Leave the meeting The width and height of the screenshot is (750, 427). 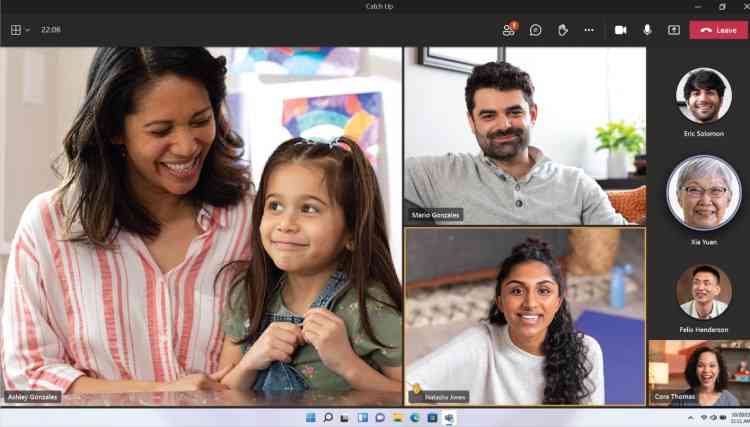pyautogui.click(x=718, y=30)
